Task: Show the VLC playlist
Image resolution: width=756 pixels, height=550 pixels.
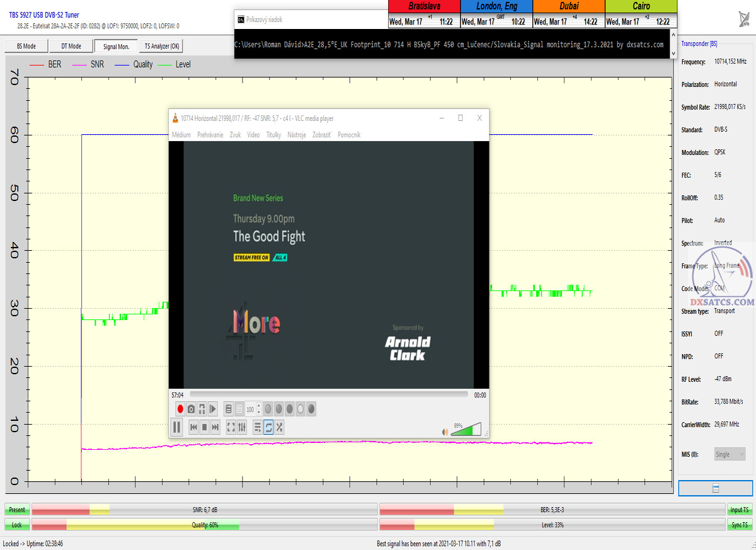Action: pyautogui.click(x=257, y=427)
